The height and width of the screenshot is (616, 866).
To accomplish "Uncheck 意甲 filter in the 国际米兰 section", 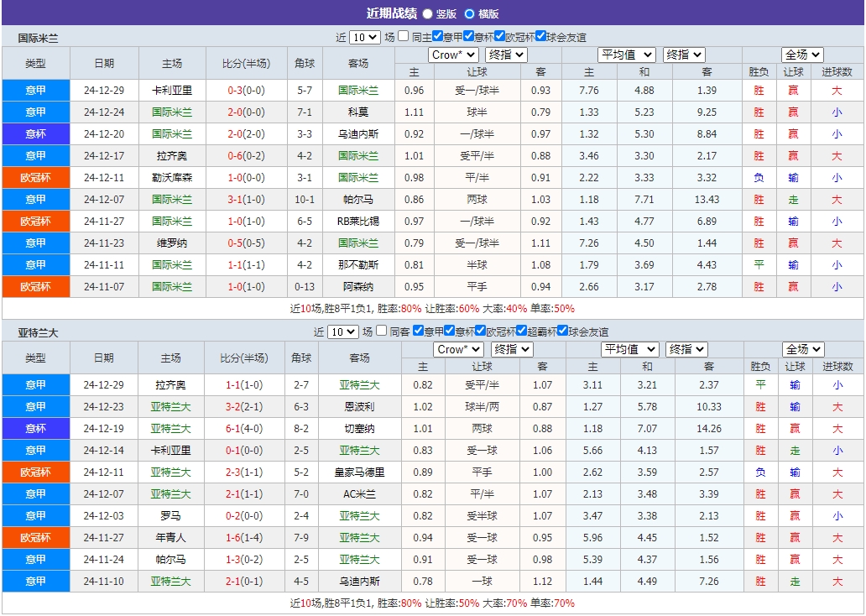I will tap(437, 37).
